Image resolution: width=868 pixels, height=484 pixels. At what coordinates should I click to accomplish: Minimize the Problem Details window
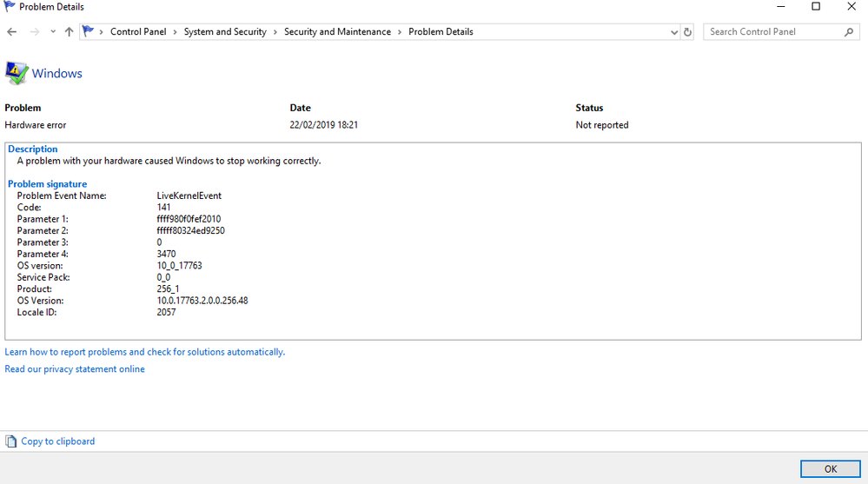[x=780, y=7]
